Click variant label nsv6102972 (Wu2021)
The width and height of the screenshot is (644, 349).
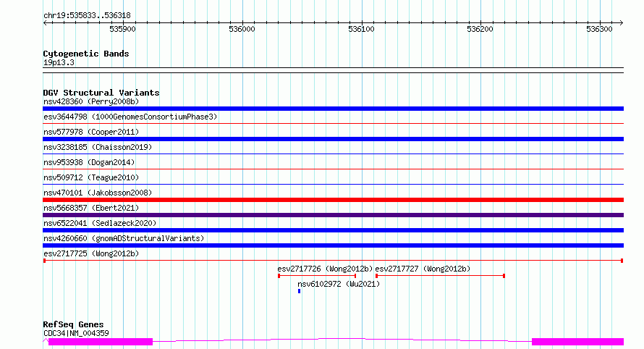click(x=339, y=284)
